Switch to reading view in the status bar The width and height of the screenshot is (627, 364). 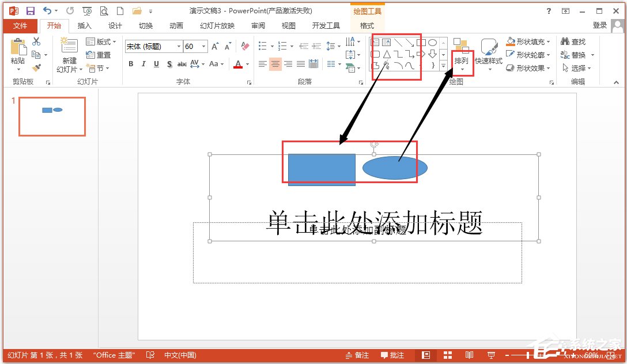coord(470,355)
